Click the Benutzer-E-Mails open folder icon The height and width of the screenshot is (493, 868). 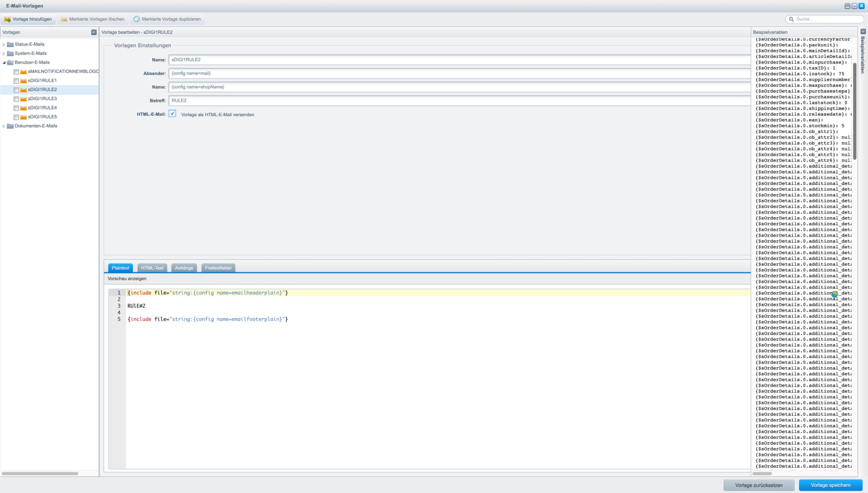pos(10,62)
